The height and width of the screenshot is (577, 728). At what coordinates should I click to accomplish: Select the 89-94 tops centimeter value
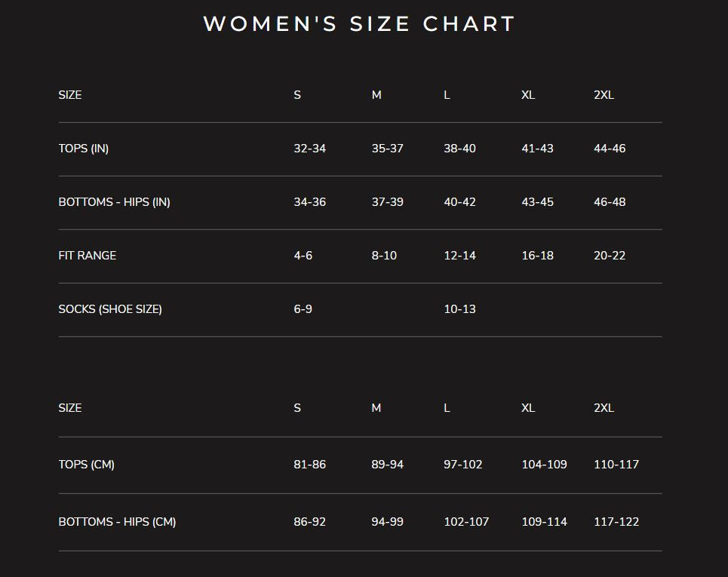(x=387, y=465)
